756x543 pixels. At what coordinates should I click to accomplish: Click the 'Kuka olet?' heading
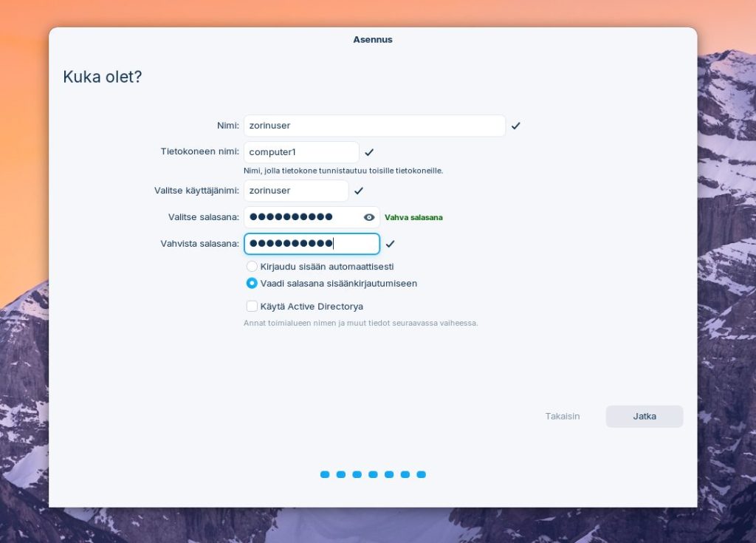(x=102, y=77)
